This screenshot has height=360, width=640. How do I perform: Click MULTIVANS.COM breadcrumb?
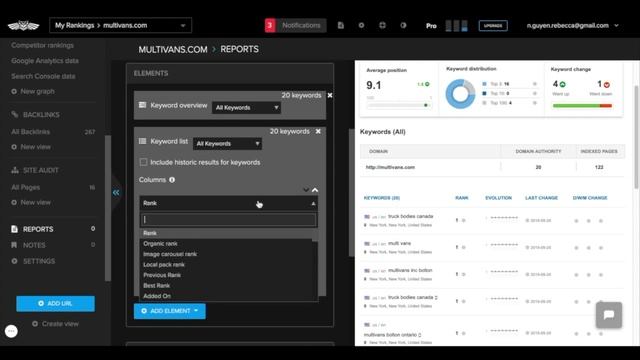click(x=173, y=49)
